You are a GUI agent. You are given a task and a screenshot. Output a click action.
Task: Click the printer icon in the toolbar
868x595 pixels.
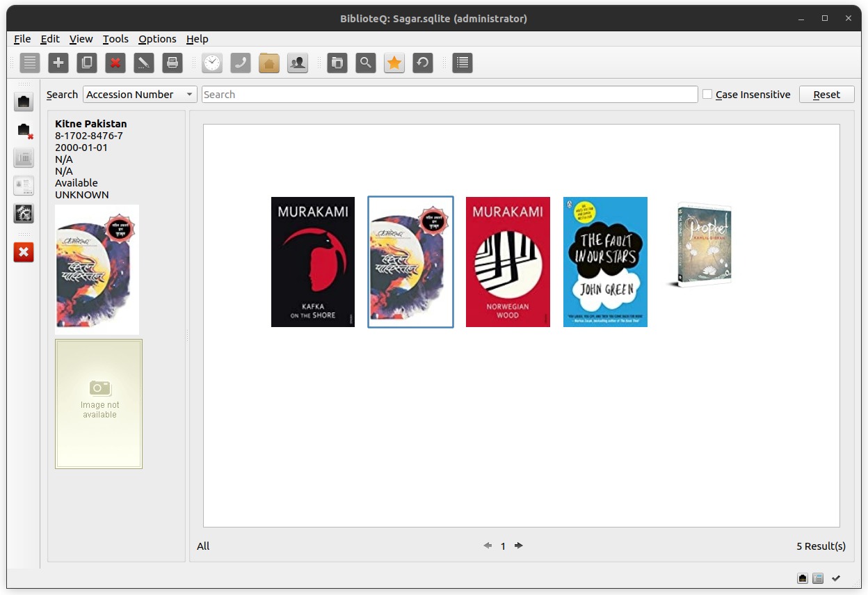[172, 63]
